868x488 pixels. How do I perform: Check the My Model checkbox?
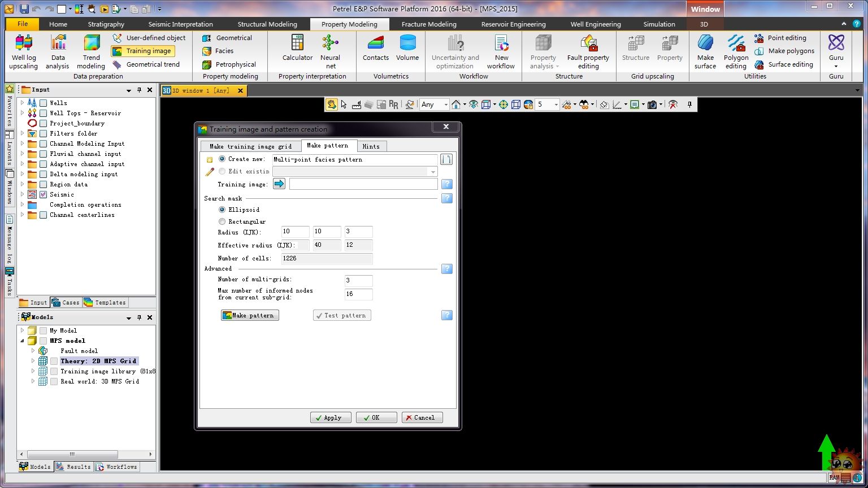click(43, 330)
